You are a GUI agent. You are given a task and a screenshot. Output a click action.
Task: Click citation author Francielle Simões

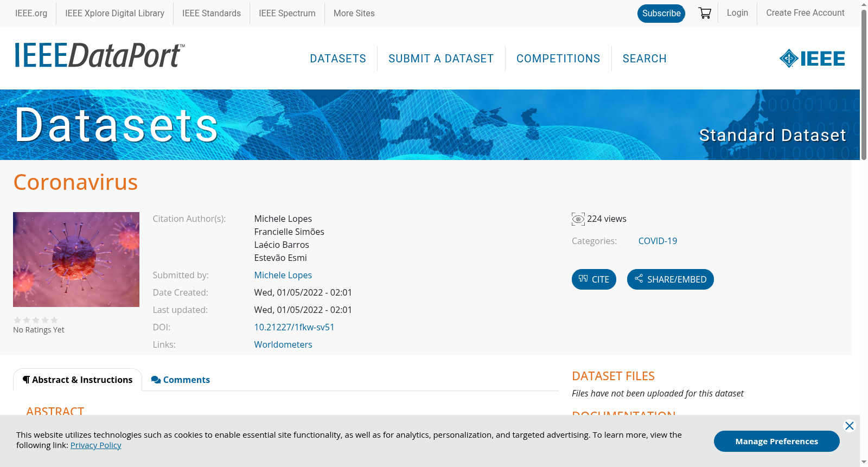coord(289,232)
